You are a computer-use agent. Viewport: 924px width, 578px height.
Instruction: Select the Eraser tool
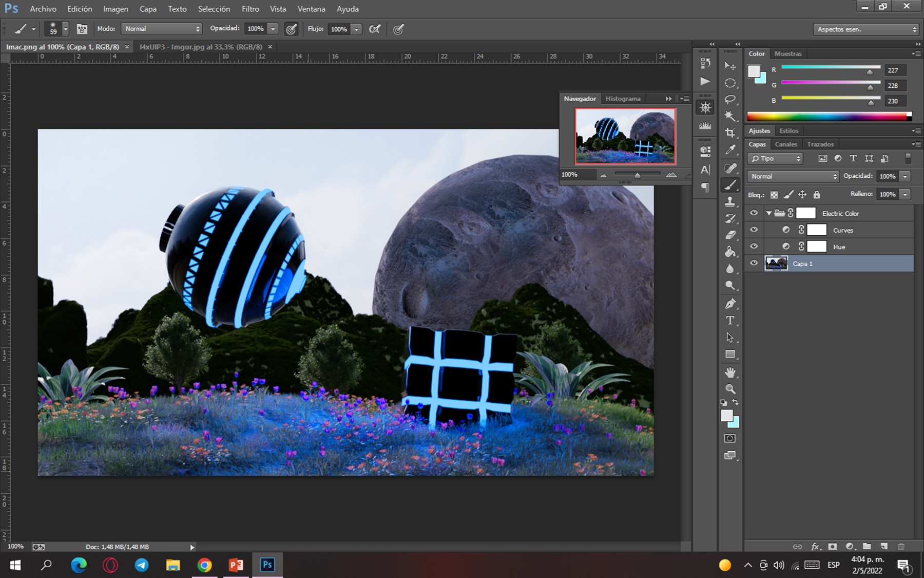[x=730, y=235]
